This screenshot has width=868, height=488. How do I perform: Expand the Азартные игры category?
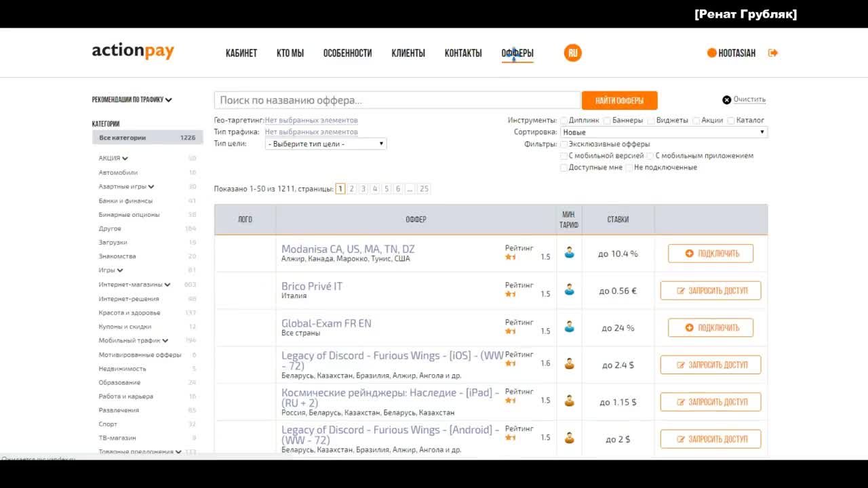(x=126, y=186)
